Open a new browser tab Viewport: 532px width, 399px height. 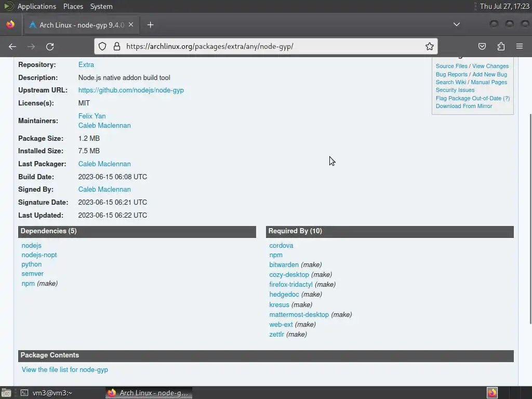[150, 25]
